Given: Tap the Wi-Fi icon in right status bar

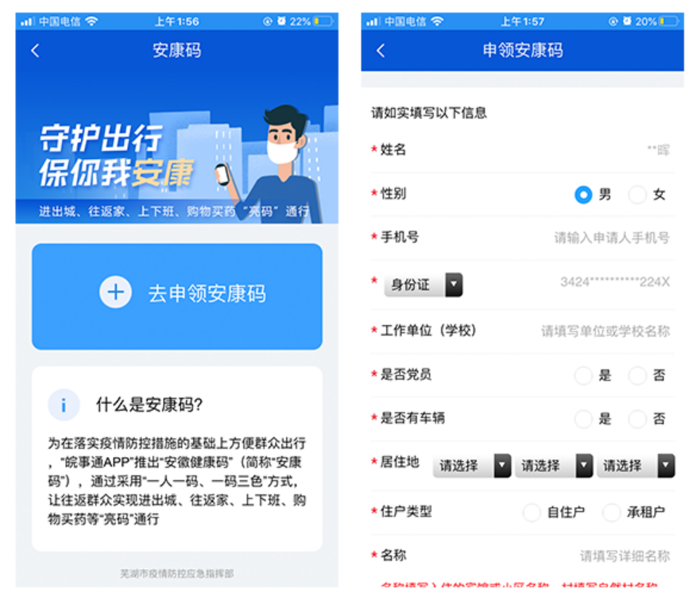Looking at the screenshot, I should [438, 21].
